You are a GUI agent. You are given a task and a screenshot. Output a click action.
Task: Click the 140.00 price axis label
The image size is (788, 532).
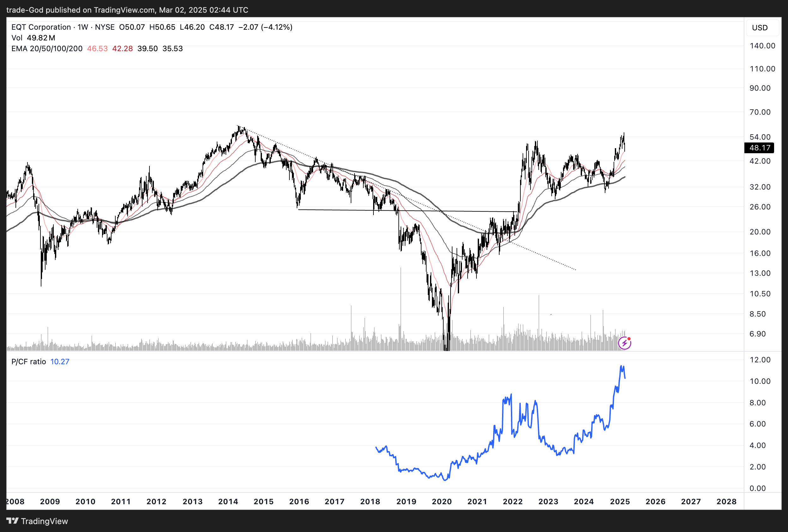[x=762, y=46]
